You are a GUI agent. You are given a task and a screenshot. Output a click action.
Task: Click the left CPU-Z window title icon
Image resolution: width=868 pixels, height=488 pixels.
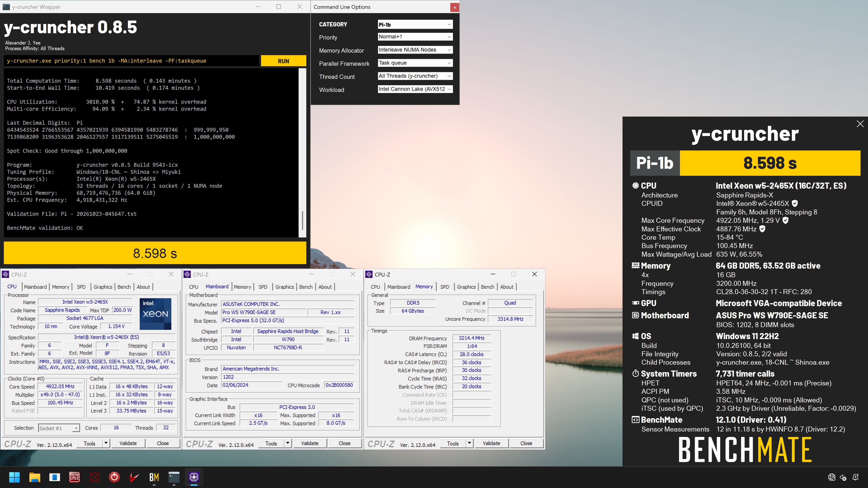(x=6, y=274)
